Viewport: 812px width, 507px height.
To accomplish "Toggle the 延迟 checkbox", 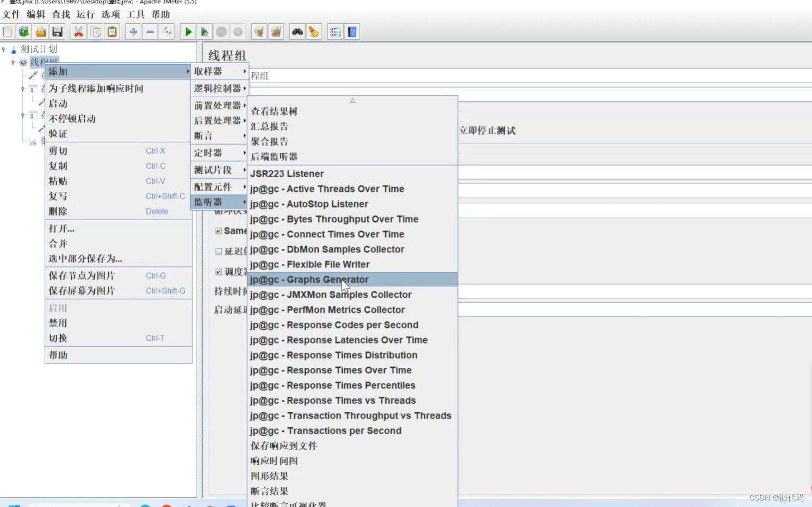I will coord(219,252).
